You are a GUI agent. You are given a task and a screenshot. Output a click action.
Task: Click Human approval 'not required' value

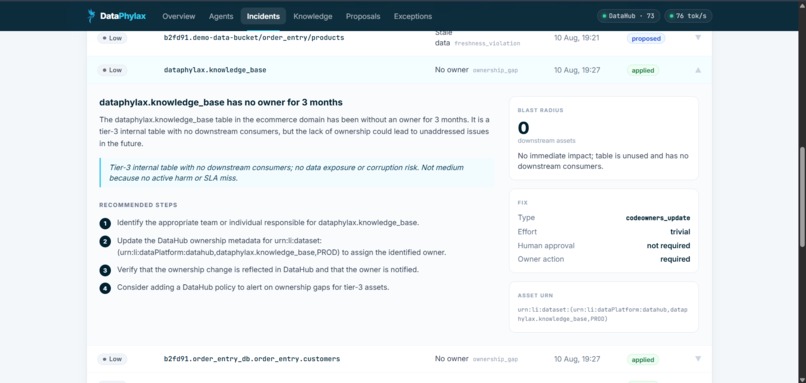click(668, 246)
